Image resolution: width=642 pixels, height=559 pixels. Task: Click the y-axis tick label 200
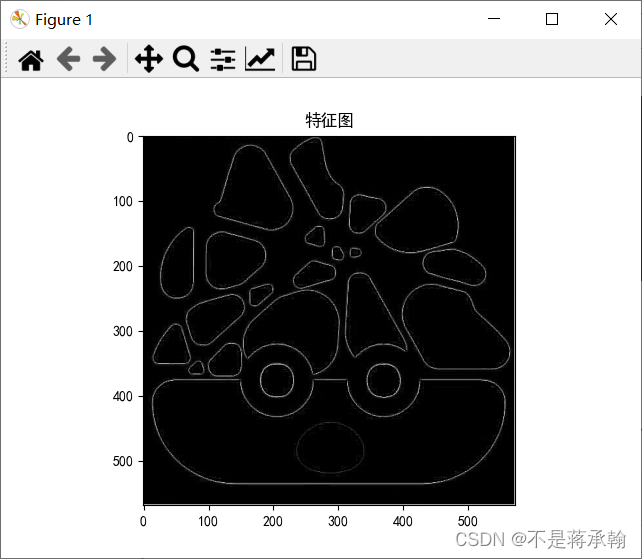click(x=123, y=267)
